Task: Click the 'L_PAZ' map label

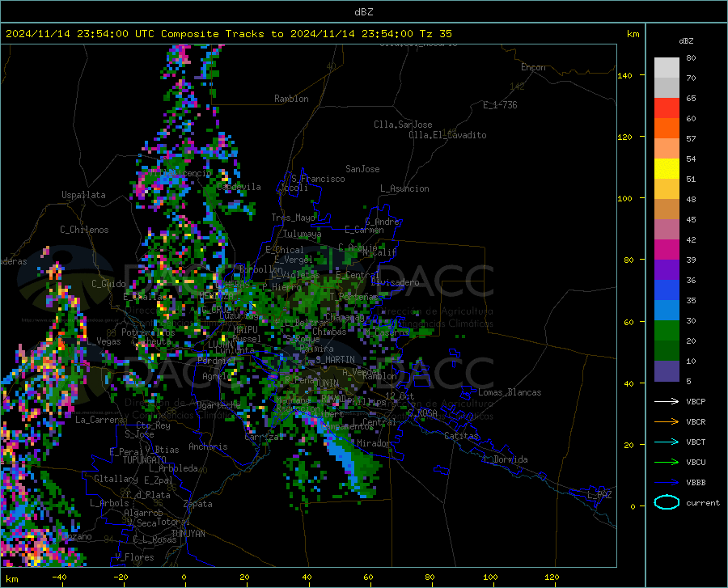Action: tap(599, 495)
